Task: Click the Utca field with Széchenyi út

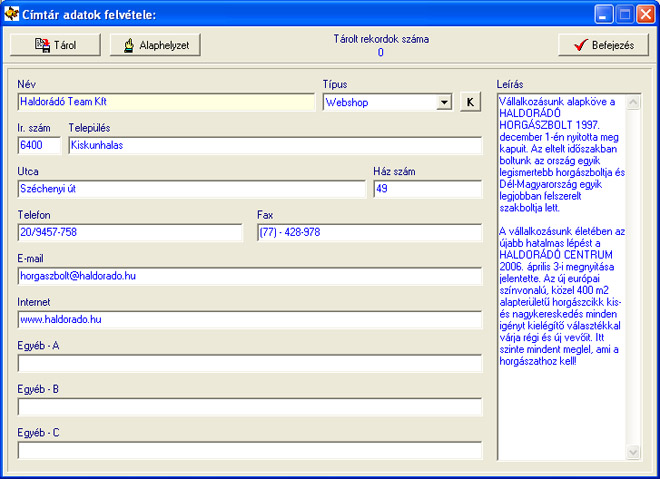Action: (x=192, y=189)
